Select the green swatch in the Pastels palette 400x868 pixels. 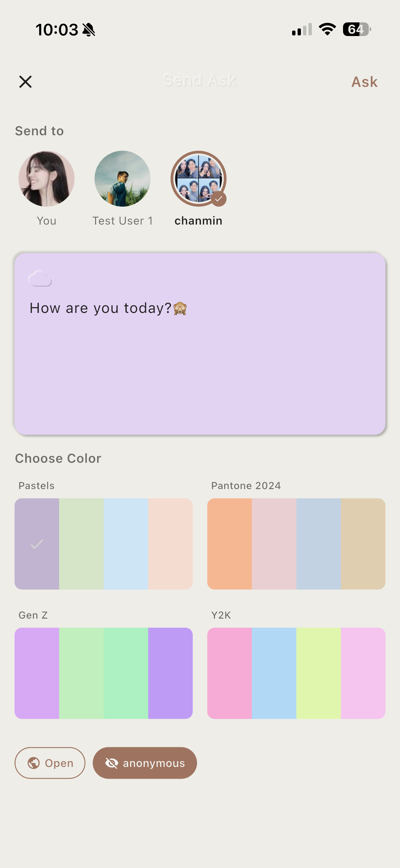(x=81, y=543)
